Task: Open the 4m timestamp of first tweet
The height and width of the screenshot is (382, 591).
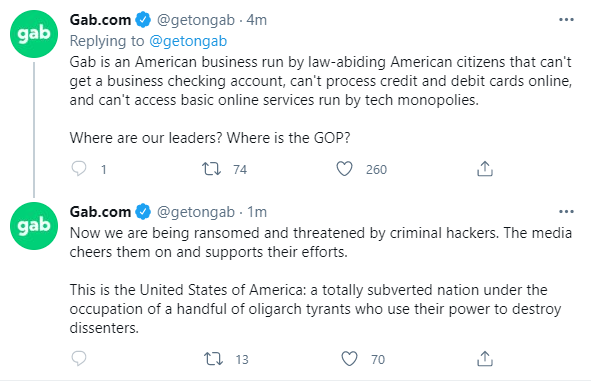Action: tap(257, 20)
